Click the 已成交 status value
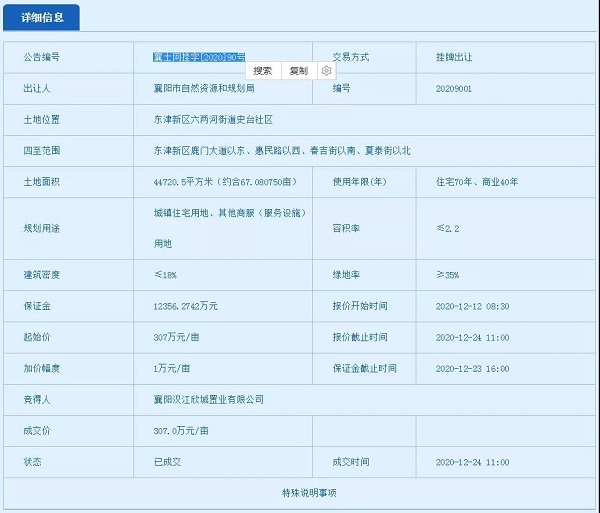The image size is (600, 513). coord(168,462)
